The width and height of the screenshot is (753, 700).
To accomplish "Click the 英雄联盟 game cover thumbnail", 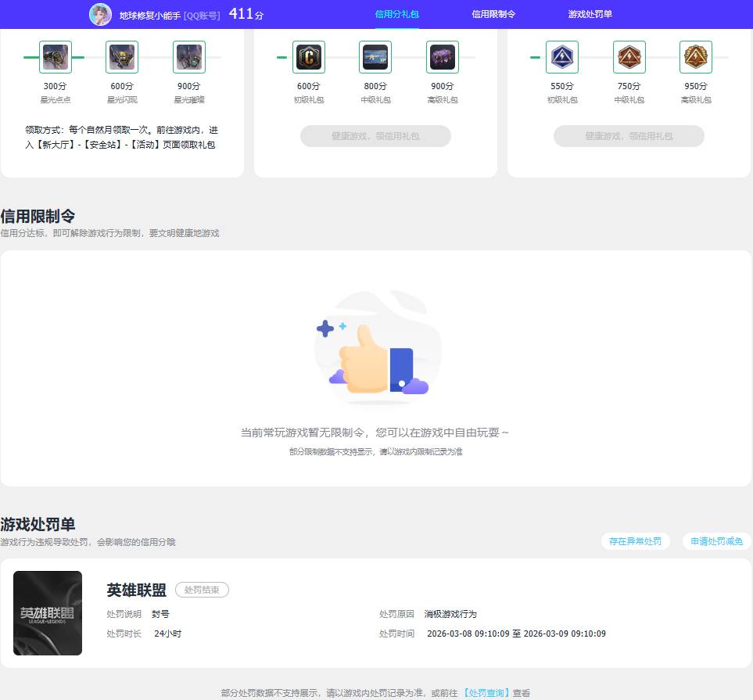I will click(48, 613).
